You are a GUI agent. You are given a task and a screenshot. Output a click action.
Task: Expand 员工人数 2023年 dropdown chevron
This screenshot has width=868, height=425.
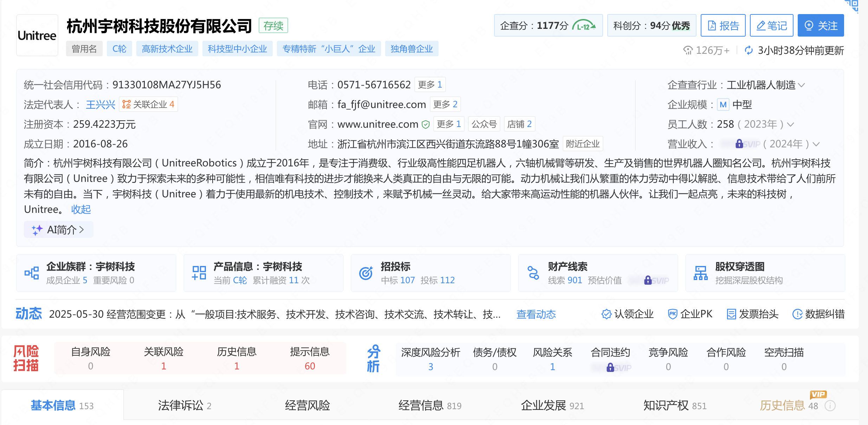click(x=790, y=125)
